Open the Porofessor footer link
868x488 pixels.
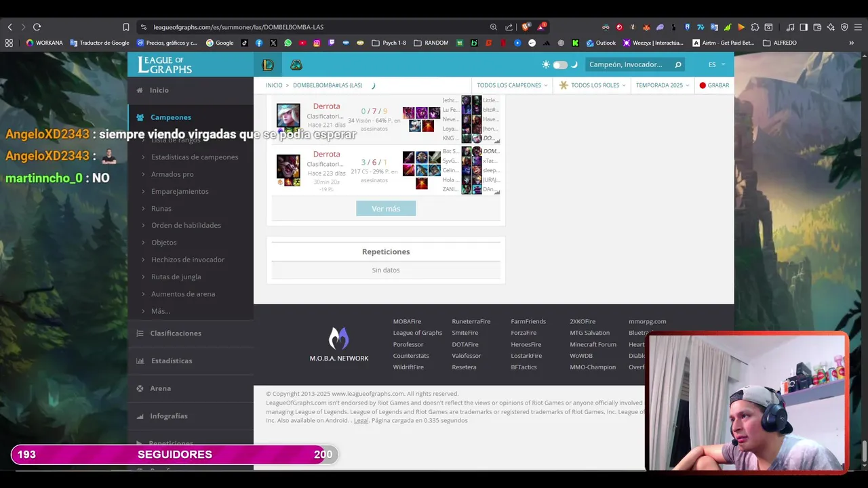(x=408, y=344)
